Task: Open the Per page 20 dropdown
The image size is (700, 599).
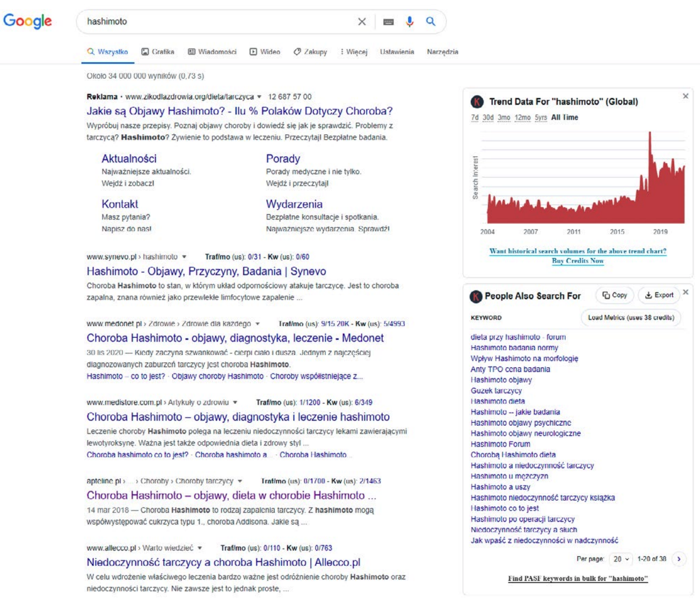Action: click(621, 559)
